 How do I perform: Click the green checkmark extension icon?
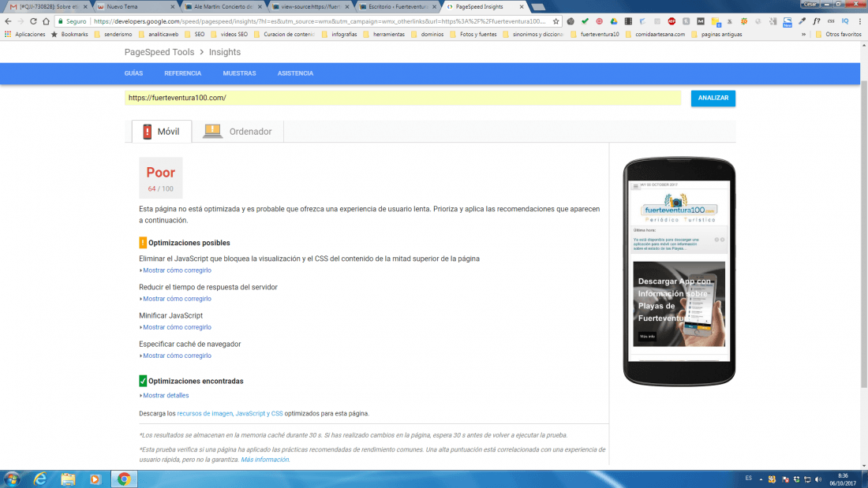pos(586,21)
